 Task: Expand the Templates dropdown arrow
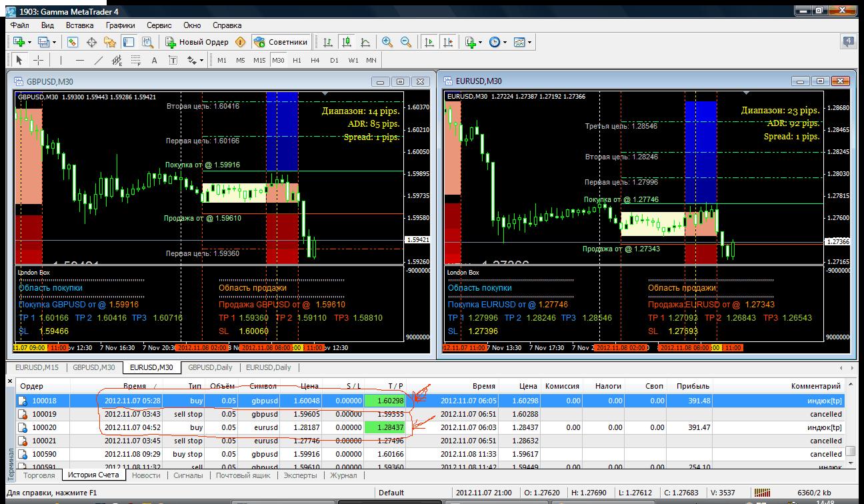(529, 42)
